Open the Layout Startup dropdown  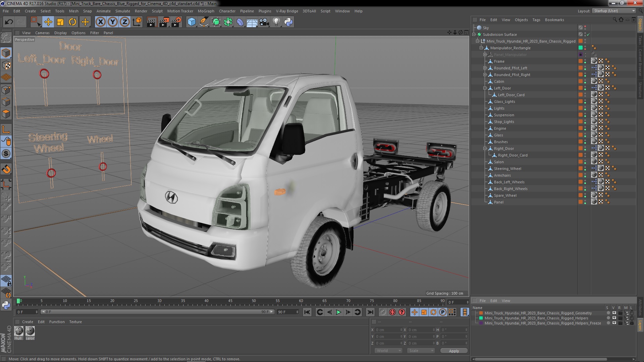tap(614, 11)
